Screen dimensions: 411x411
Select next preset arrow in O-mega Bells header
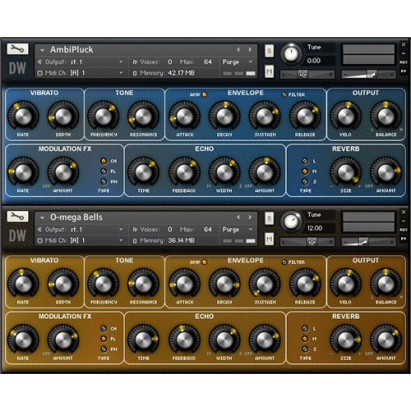[250, 217]
